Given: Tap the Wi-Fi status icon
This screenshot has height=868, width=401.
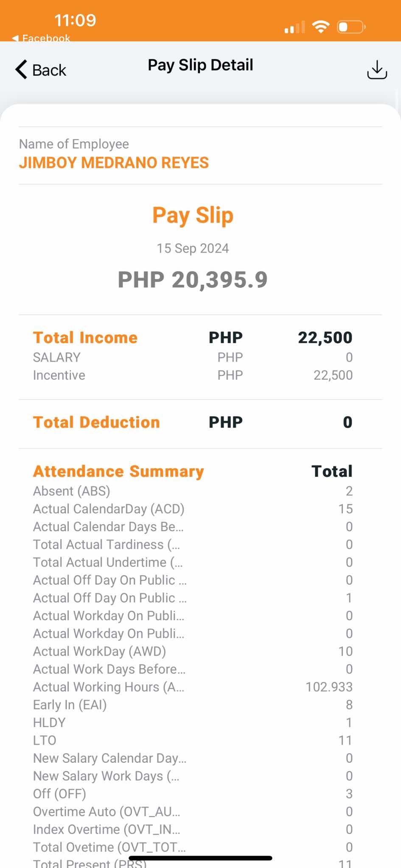Looking at the screenshot, I should coord(321,27).
